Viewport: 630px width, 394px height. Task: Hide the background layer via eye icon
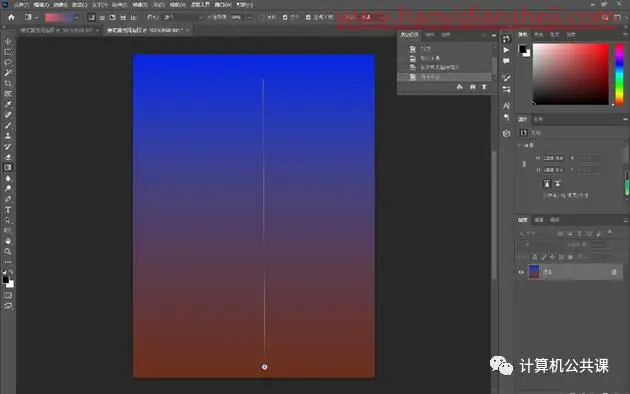pyautogui.click(x=521, y=272)
